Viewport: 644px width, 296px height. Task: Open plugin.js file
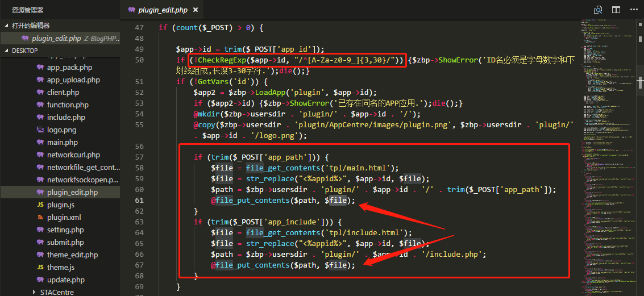pyautogui.click(x=60, y=205)
